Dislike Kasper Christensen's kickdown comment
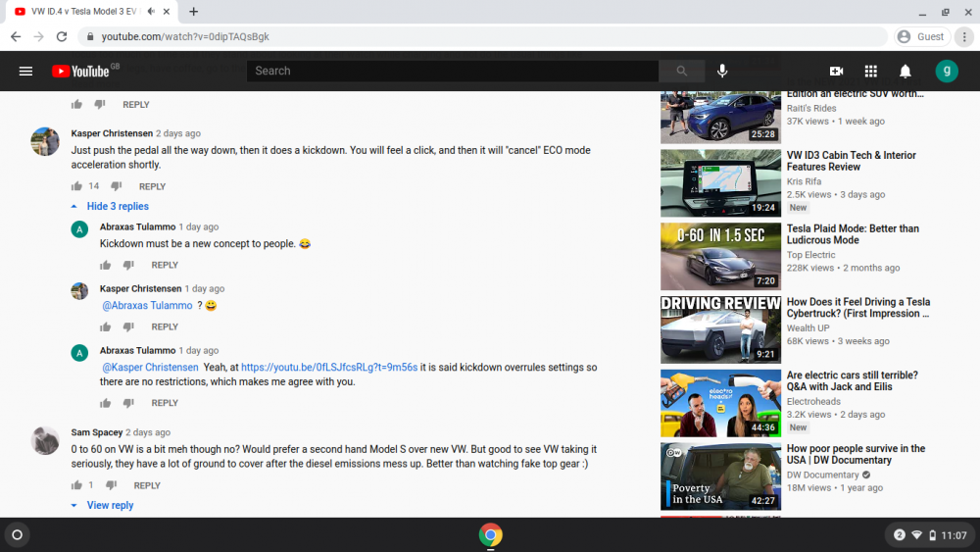The width and height of the screenshot is (980, 552). 117,186
